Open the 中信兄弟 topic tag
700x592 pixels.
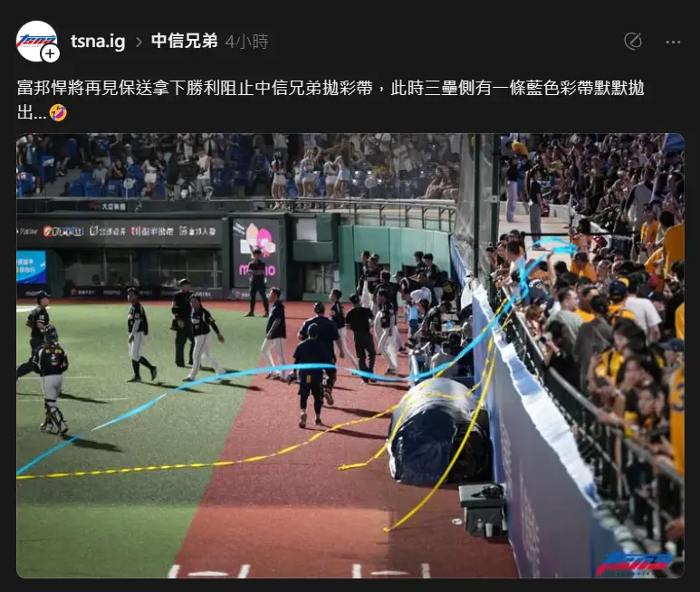(184, 41)
